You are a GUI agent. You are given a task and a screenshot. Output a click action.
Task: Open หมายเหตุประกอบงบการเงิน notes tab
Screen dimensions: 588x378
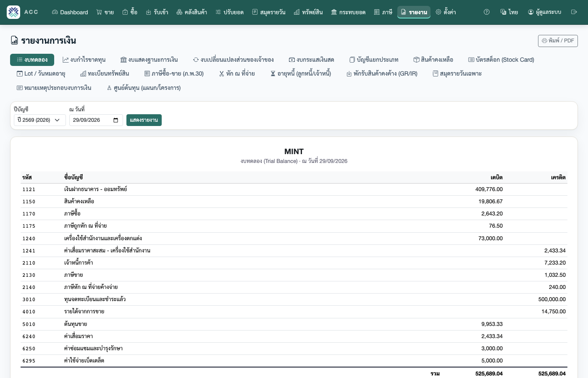coord(54,88)
